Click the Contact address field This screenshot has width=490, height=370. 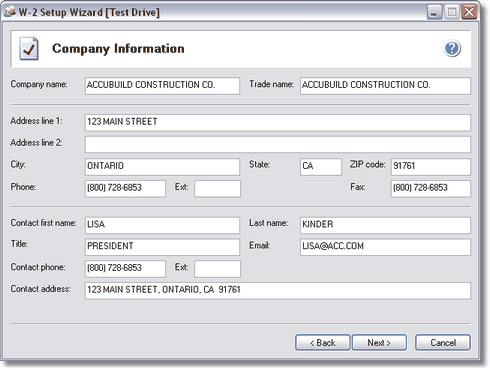(x=278, y=291)
